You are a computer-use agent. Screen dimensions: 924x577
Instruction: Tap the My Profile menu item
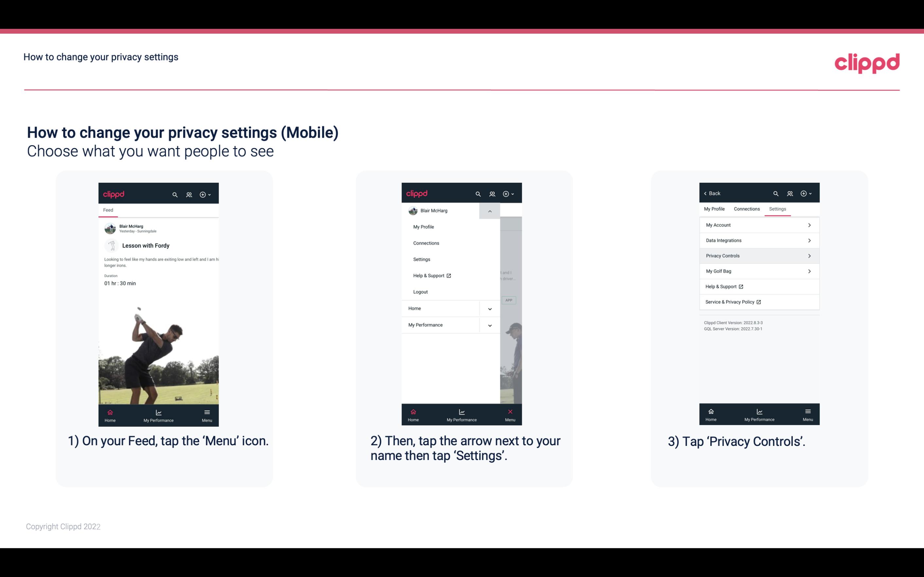pyautogui.click(x=424, y=227)
